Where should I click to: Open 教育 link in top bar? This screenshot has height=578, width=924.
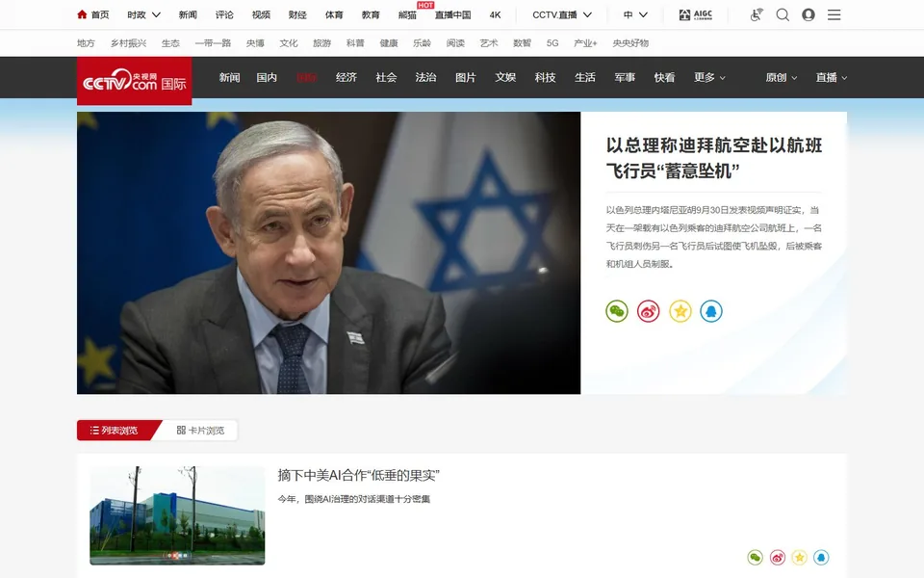(x=371, y=14)
